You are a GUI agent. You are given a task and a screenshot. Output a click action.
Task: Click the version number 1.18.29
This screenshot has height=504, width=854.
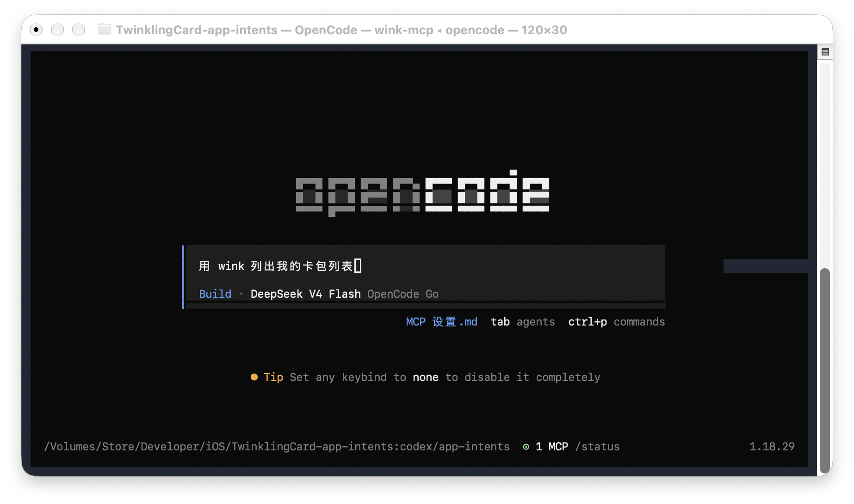772,447
